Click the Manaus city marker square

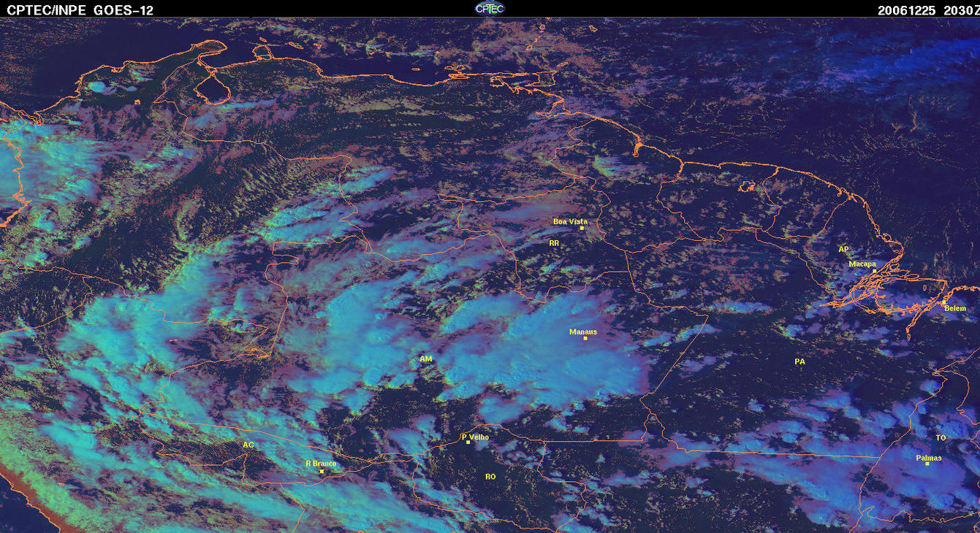click(585, 338)
